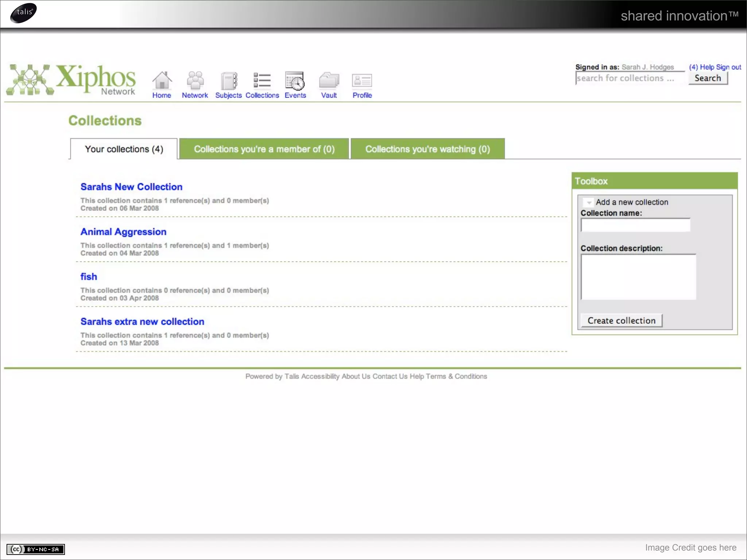Click the Toolbox panel header

(654, 181)
